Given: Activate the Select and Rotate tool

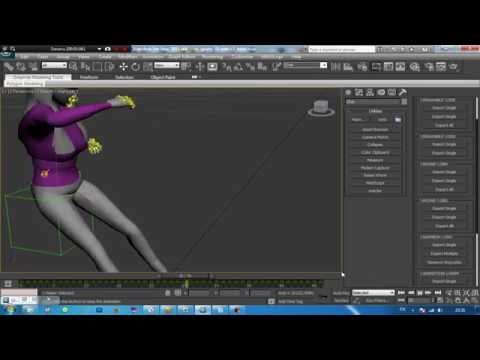Looking at the screenshot, I should tap(135, 67).
